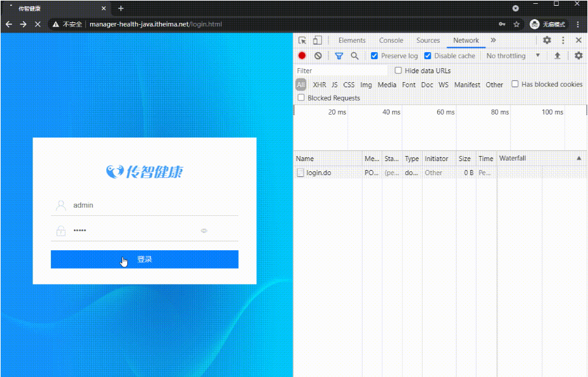Sort by the Waterfall column arrow
588x377 pixels.
pyautogui.click(x=578, y=159)
